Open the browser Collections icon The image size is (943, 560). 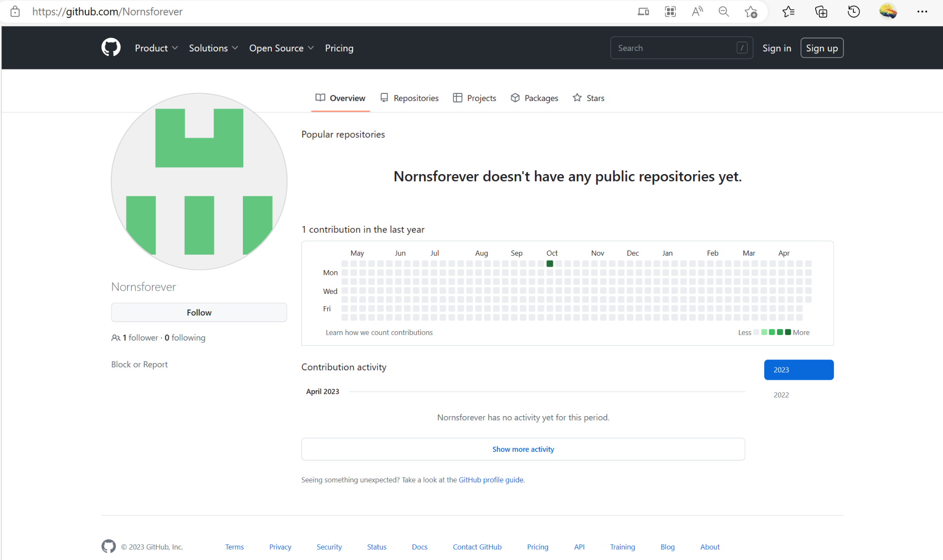(x=821, y=11)
